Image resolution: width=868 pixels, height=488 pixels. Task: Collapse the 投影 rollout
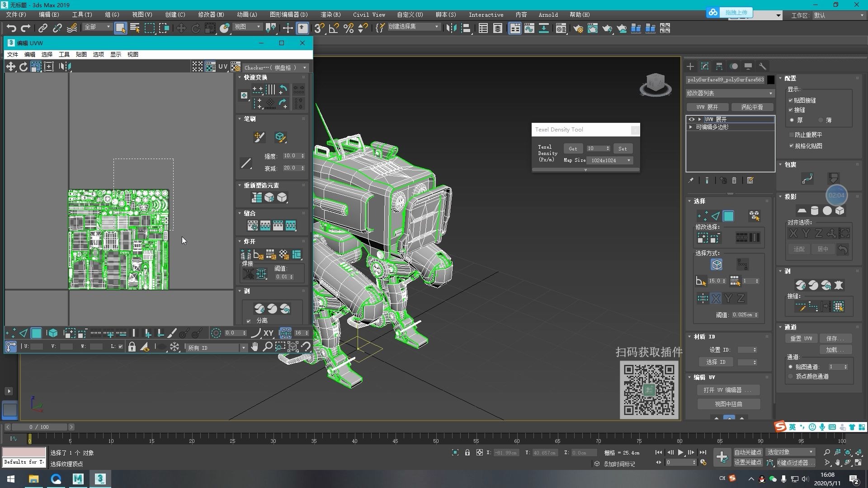click(780, 197)
